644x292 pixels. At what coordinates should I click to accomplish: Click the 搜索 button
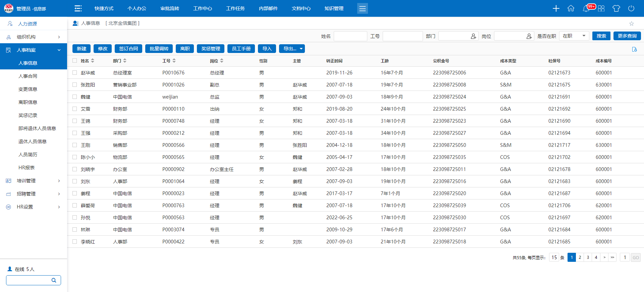click(x=601, y=36)
